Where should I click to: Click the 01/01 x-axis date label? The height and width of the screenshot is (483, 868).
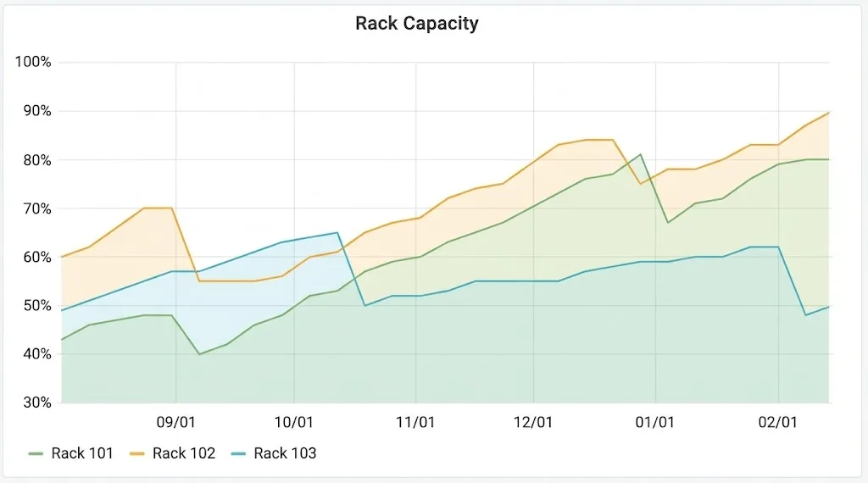[655, 421]
